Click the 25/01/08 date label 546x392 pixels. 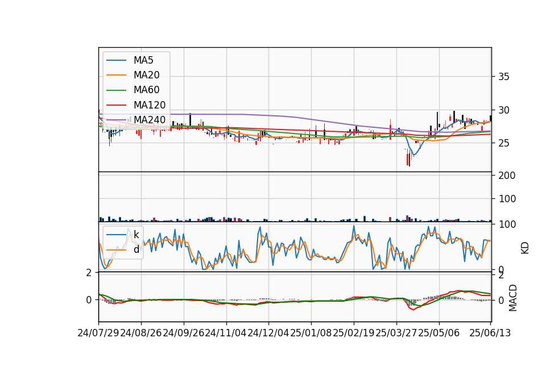(311, 333)
